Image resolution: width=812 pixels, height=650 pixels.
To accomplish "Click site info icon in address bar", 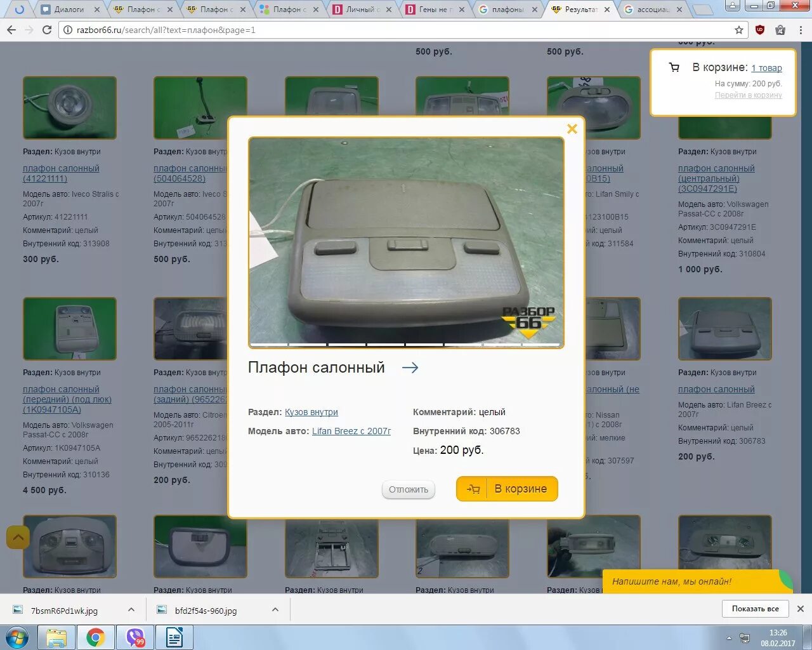I will point(68,30).
